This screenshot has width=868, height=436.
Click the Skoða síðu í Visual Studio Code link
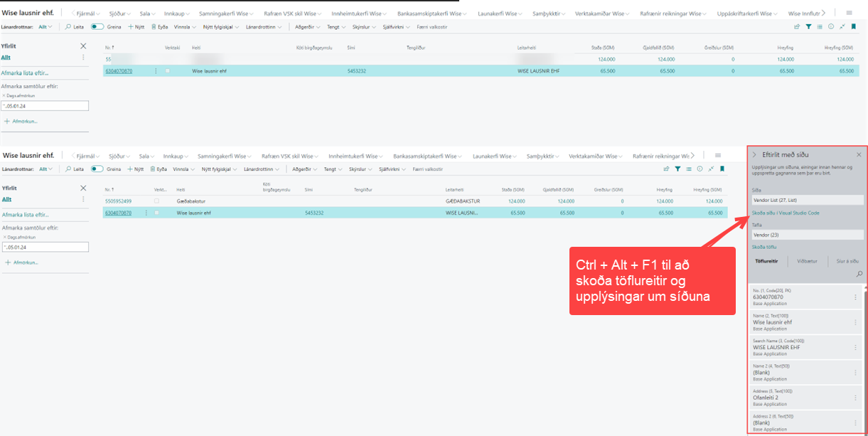click(786, 213)
